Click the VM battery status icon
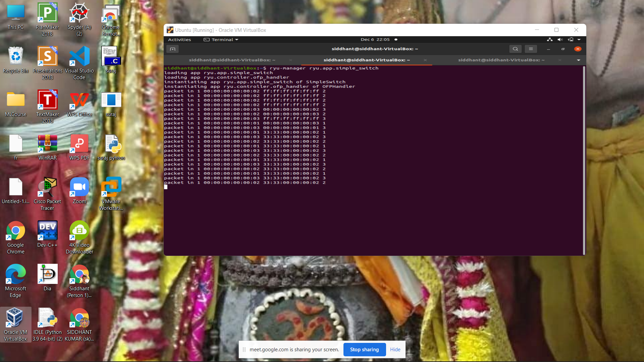The width and height of the screenshot is (644, 362). click(x=571, y=40)
